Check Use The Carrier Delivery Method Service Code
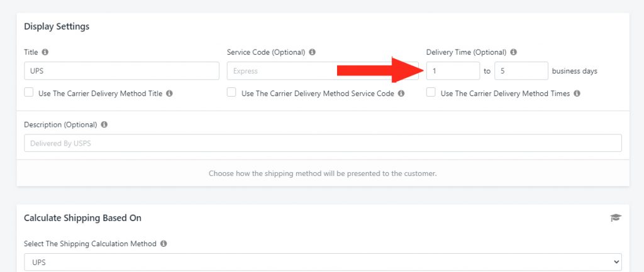 [x=231, y=92]
